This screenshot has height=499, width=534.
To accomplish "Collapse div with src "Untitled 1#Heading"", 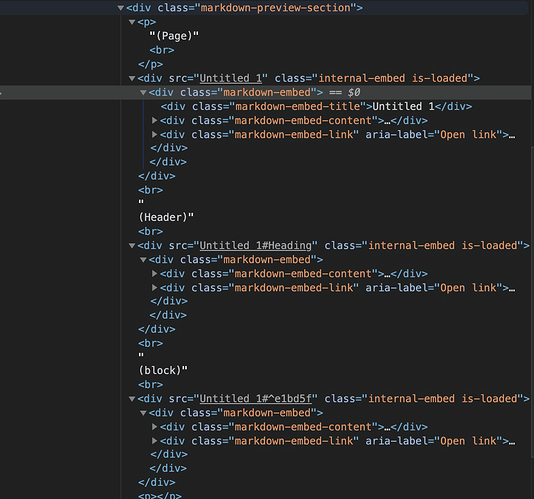I will pos(132,246).
